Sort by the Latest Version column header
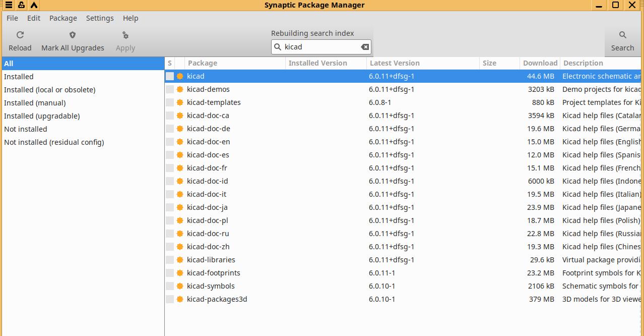Viewport: 644px width, 336px height. coord(423,63)
